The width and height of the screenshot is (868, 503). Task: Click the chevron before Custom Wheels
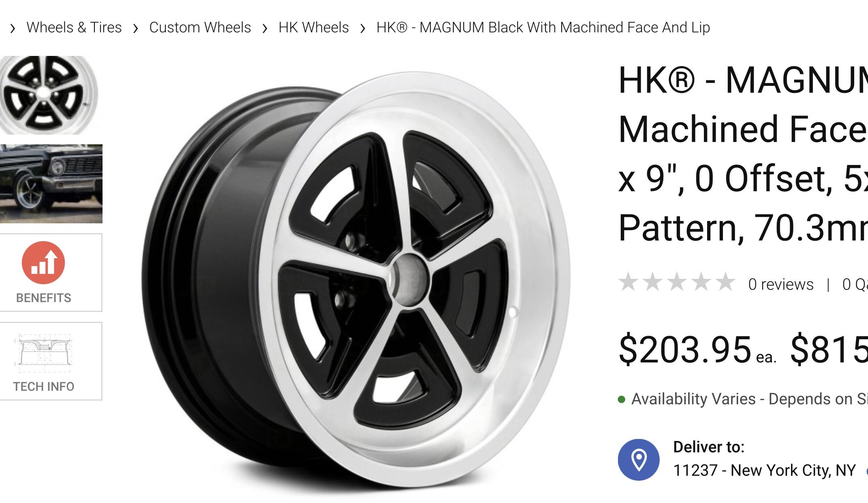(x=136, y=28)
